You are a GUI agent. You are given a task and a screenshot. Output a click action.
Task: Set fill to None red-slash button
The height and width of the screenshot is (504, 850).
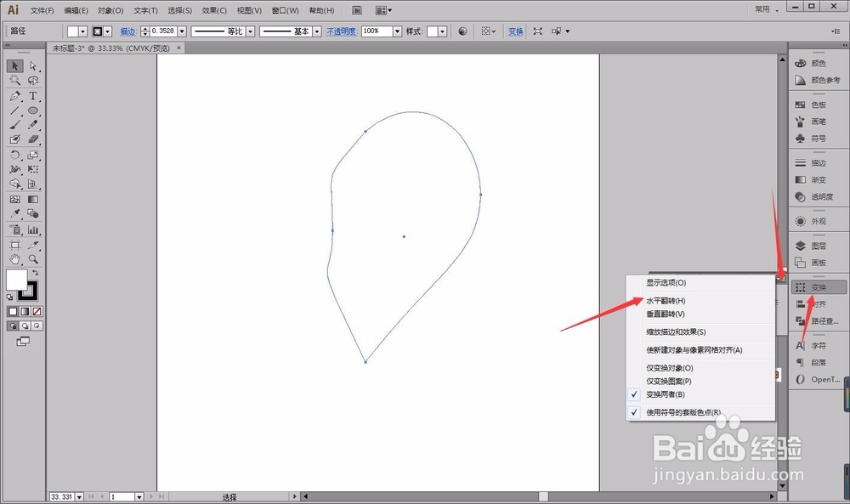click(37, 312)
